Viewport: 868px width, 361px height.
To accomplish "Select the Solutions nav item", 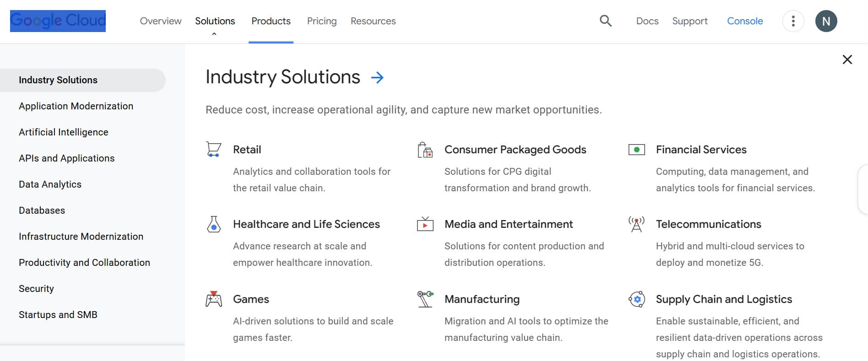I will (x=215, y=21).
